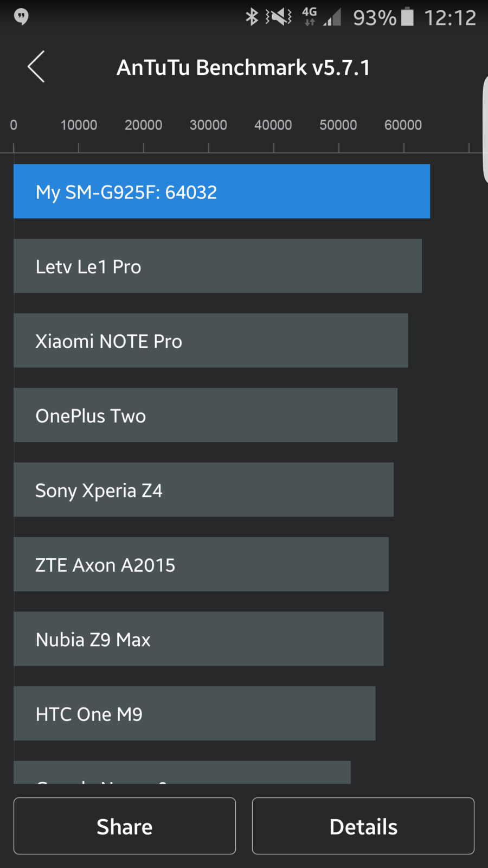This screenshot has height=868, width=488.
Task: Tap the vibrate mute status icon
Action: (279, 17)
